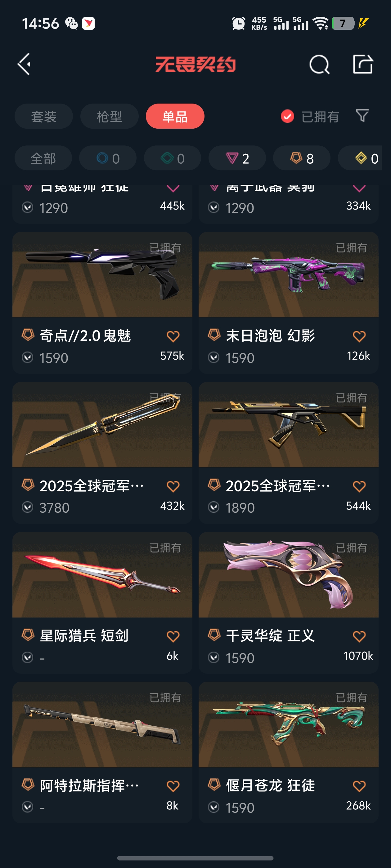Select the 全部 rarity filter chip
This screenshot has width=391, height=868.
click(43, 158)
